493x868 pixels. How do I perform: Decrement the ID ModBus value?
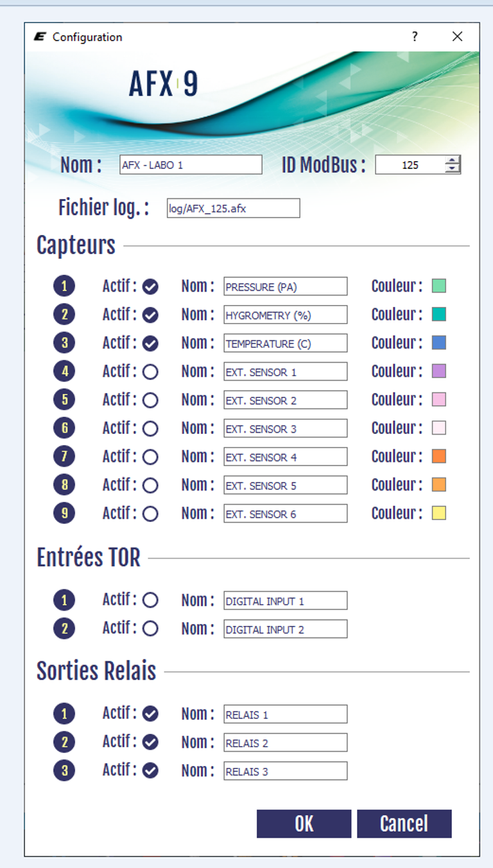(x=452, y=169)
